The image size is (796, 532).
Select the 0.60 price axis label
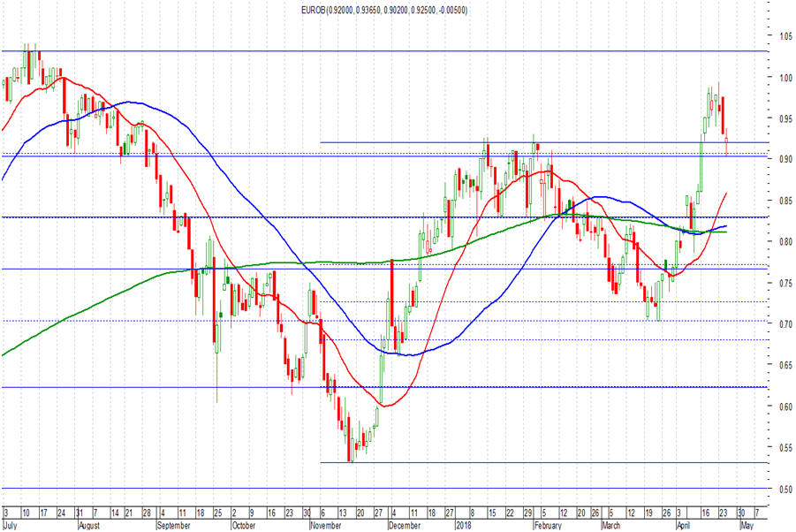(786, 407)
